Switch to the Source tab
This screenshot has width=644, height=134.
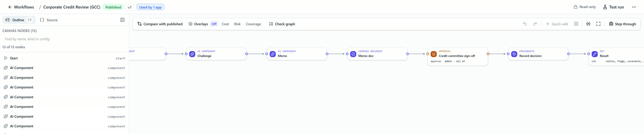click(x=49, y=20)
